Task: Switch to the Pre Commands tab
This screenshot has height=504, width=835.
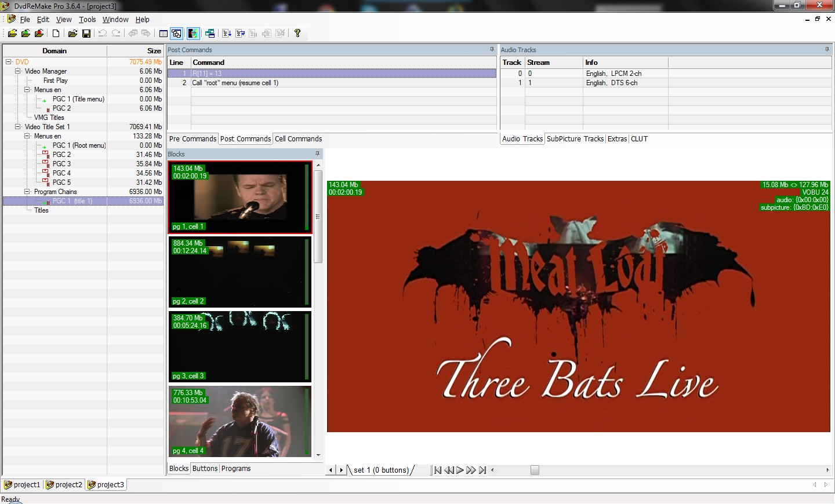Action: (x=193, y=139)
